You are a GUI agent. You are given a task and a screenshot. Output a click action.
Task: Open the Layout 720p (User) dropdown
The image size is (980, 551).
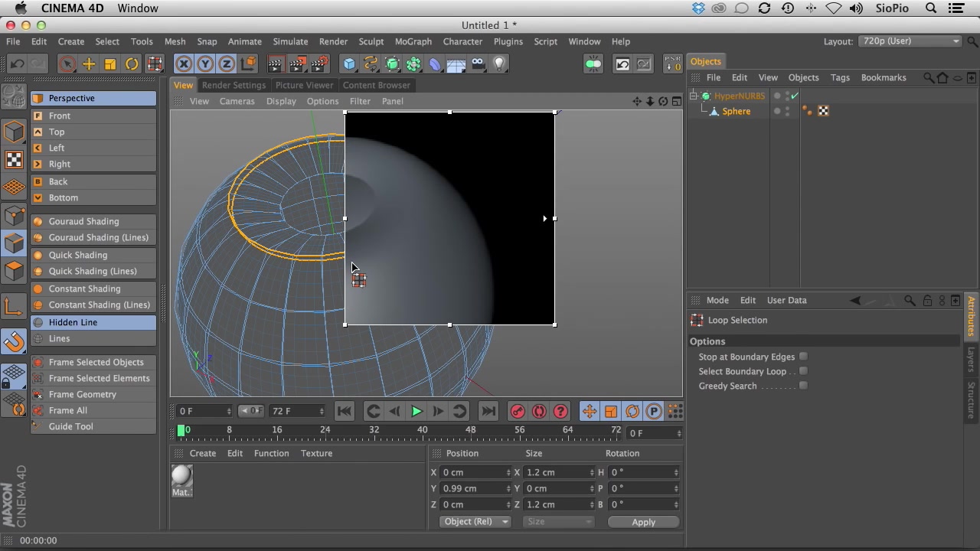(x=910, y=41)
